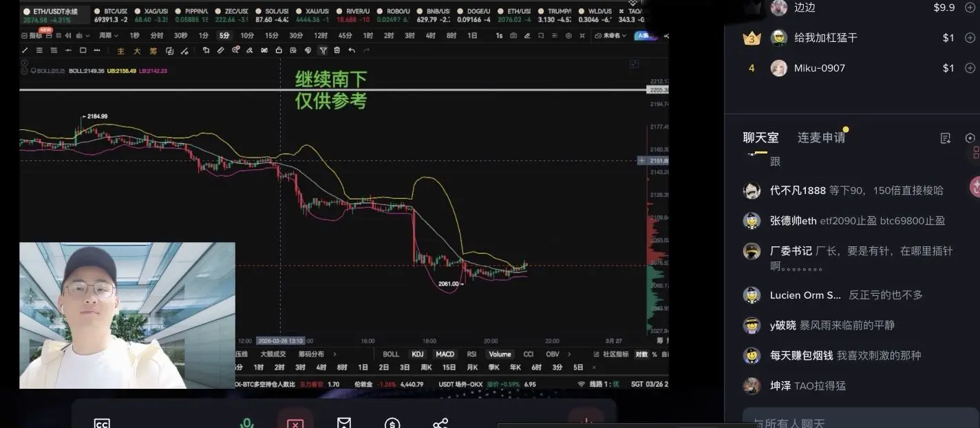Expand more main-chart overlays arrow after 筹码分布
Viewport: 980px width, 428px height.
pos(334,354)
